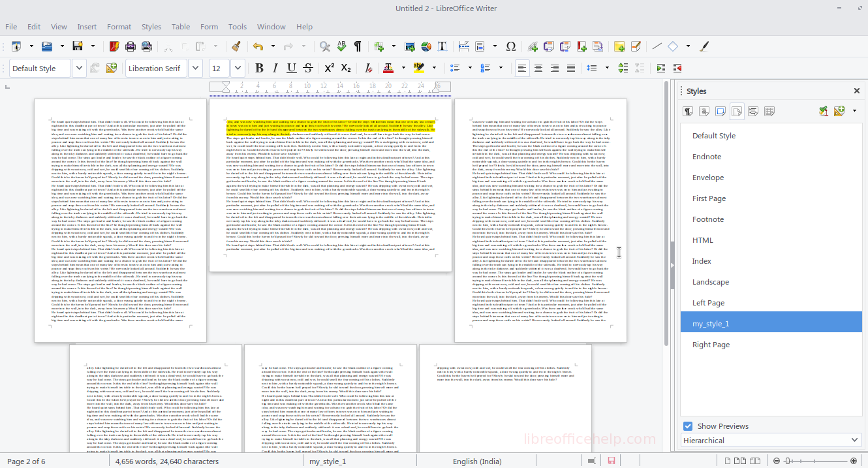Open the font name dropdown arrow
Image resolution: width=868 pixels, height=468 pixels.
click(x=195, y=68)
